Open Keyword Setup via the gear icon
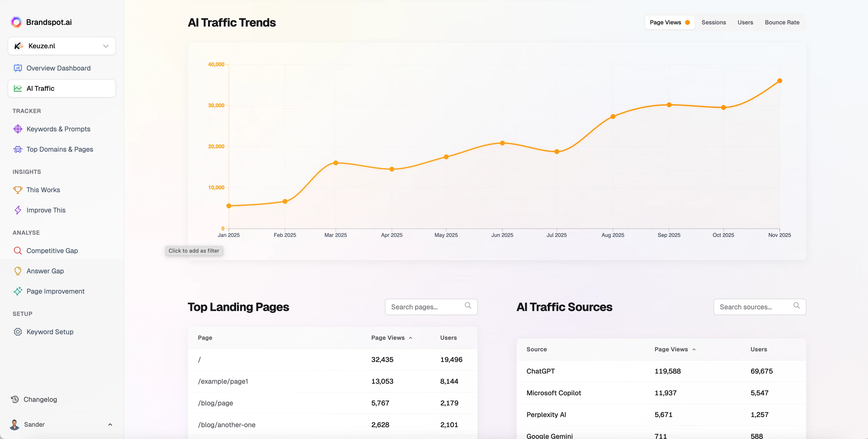 click(x=18, y=332)
